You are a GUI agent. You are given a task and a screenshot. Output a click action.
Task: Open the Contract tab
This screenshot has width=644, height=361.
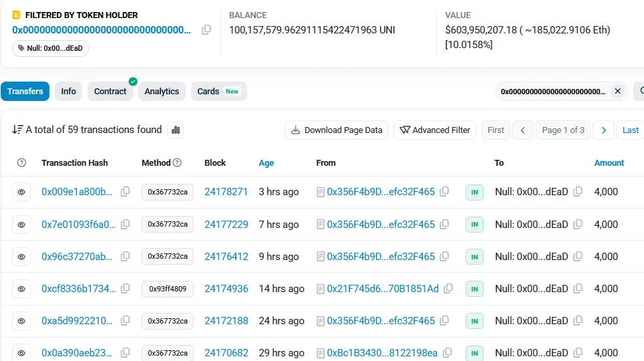click(110, 91)
